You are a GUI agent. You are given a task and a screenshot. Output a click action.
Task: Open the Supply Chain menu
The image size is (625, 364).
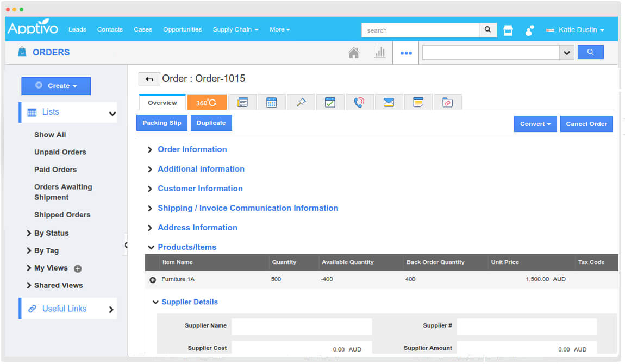[235, 29]
